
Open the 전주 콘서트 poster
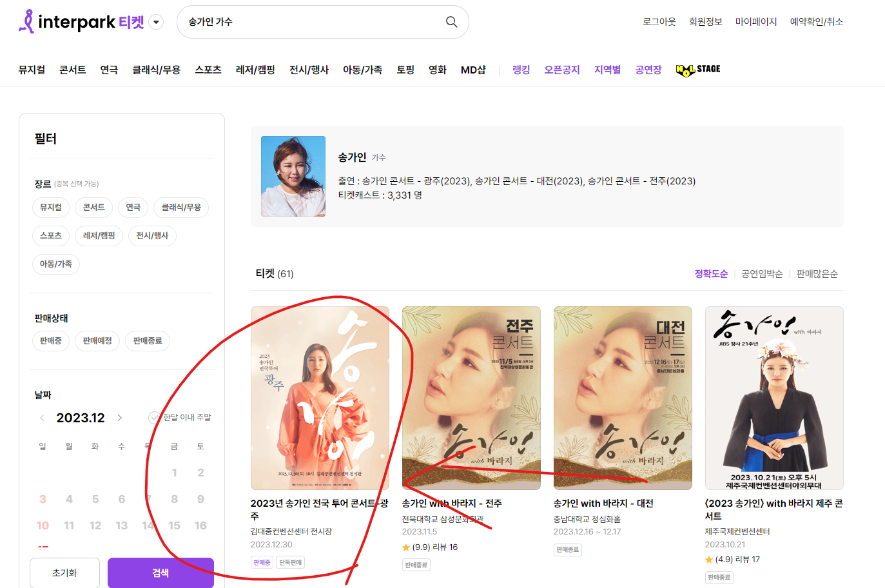click(471, 398)
